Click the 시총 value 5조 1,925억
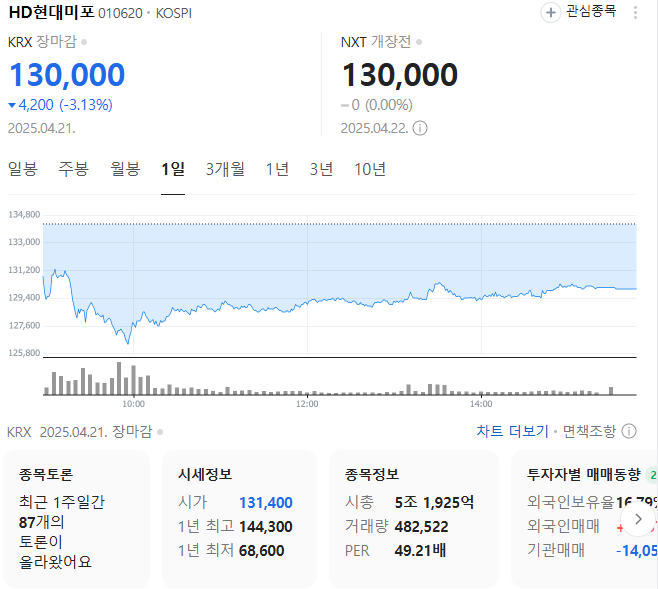 click(x=434, y=502)
